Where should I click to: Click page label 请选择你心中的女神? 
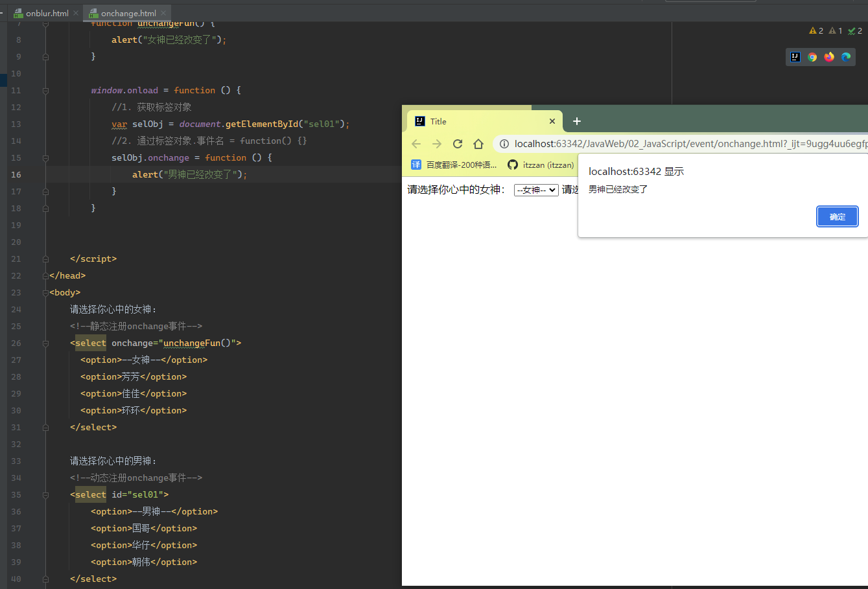[456, 189]
